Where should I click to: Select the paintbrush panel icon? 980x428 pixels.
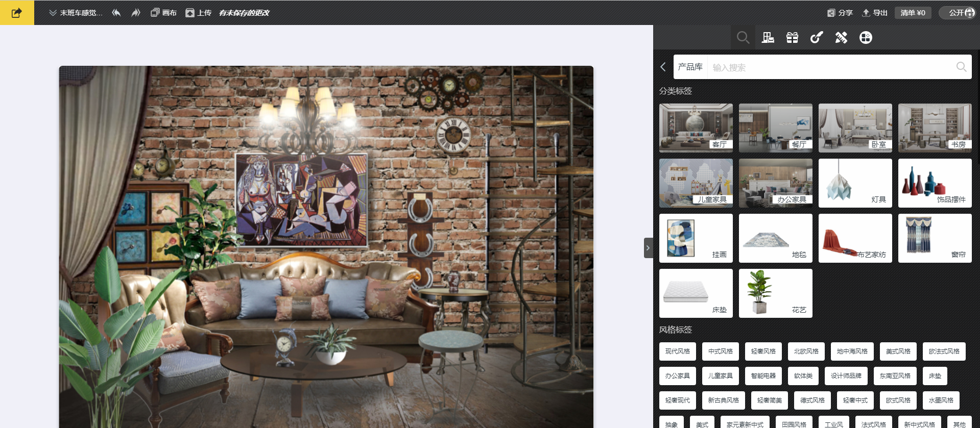[817, 37]
